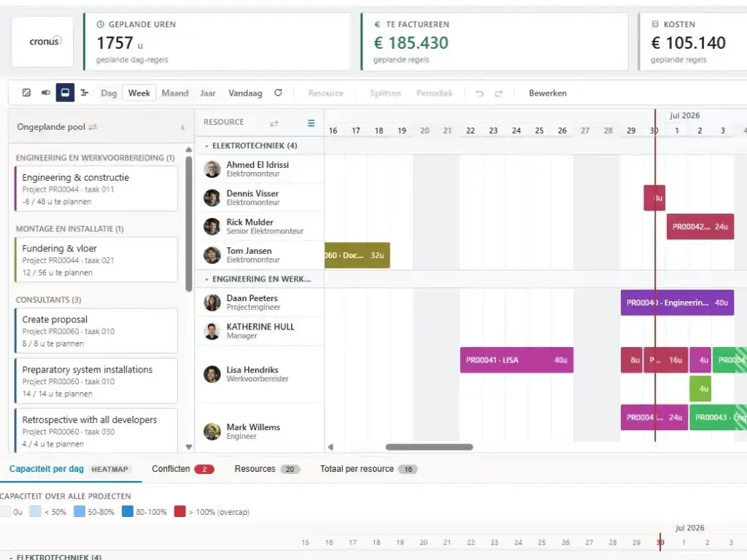Switch timeline to Maand view

coord(175,93)
